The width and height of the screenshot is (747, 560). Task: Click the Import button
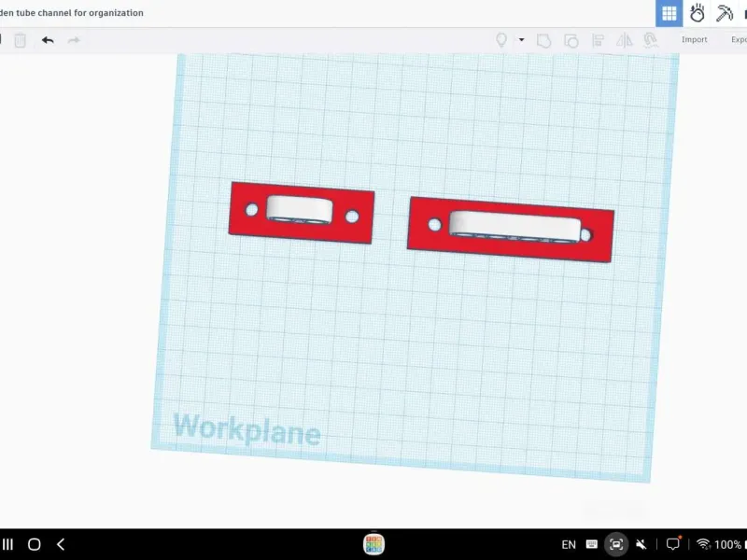tap(694, 39)
